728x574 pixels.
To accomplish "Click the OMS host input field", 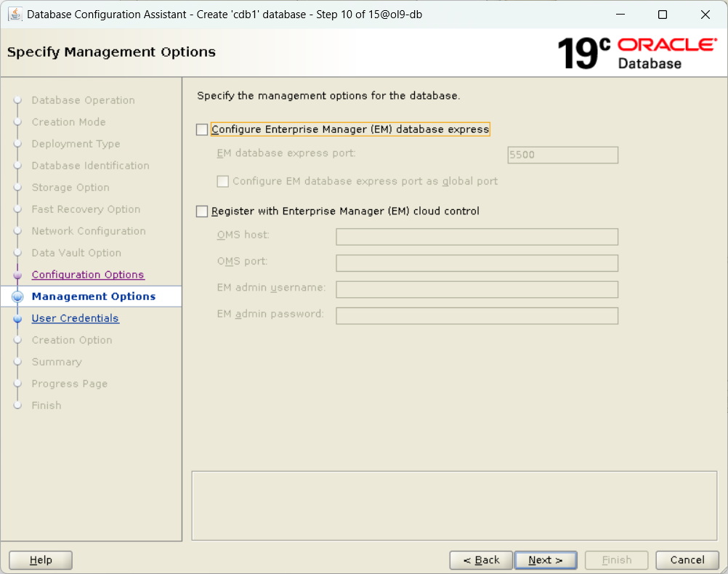I will pyautogui.click(x=477, y=237).
